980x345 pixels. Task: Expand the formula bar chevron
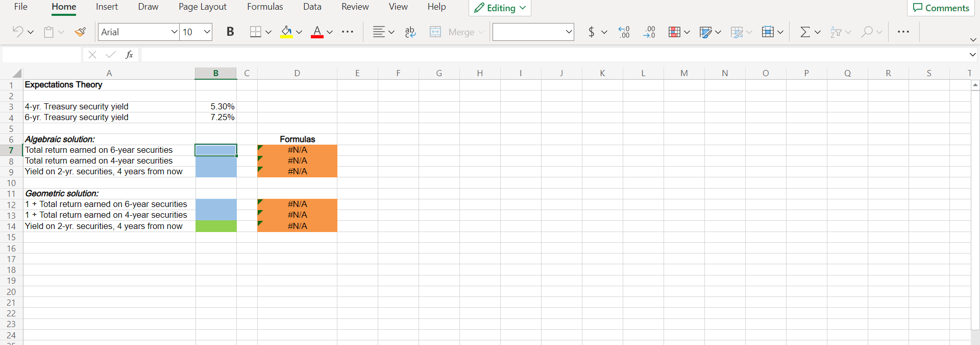point(972,55)
